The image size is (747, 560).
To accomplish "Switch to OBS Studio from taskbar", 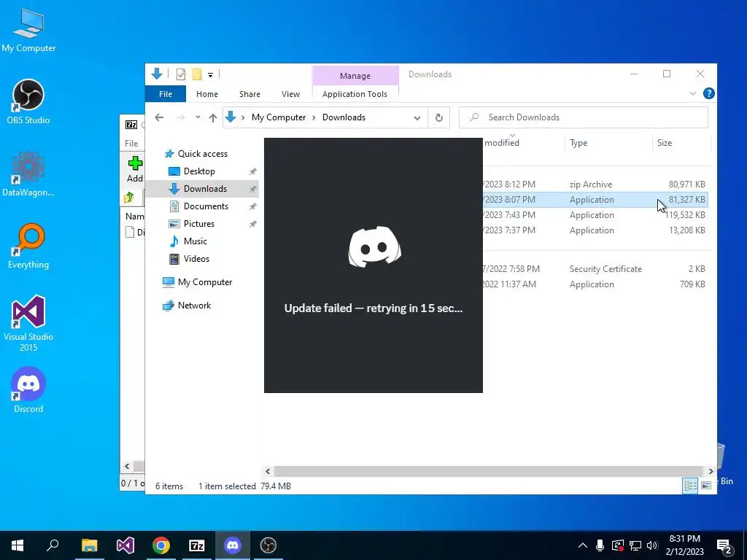I will click(268, 545).
